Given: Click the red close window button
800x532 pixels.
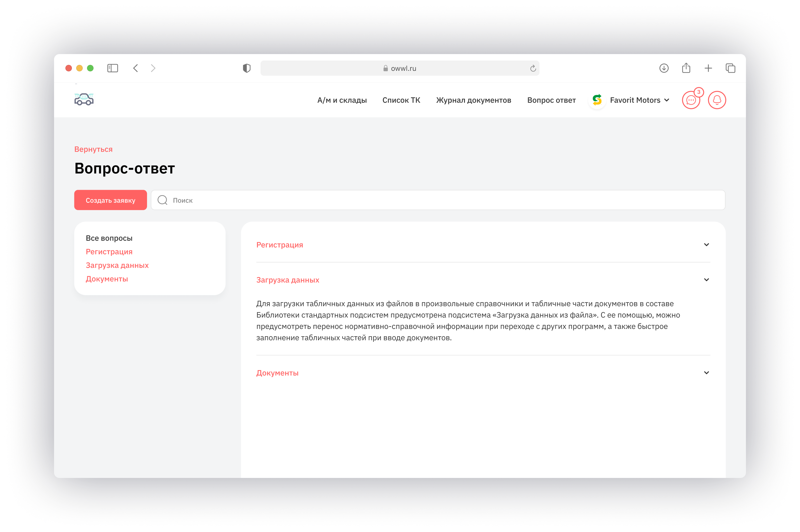Looking at the screenshot, I should (68, 68).
